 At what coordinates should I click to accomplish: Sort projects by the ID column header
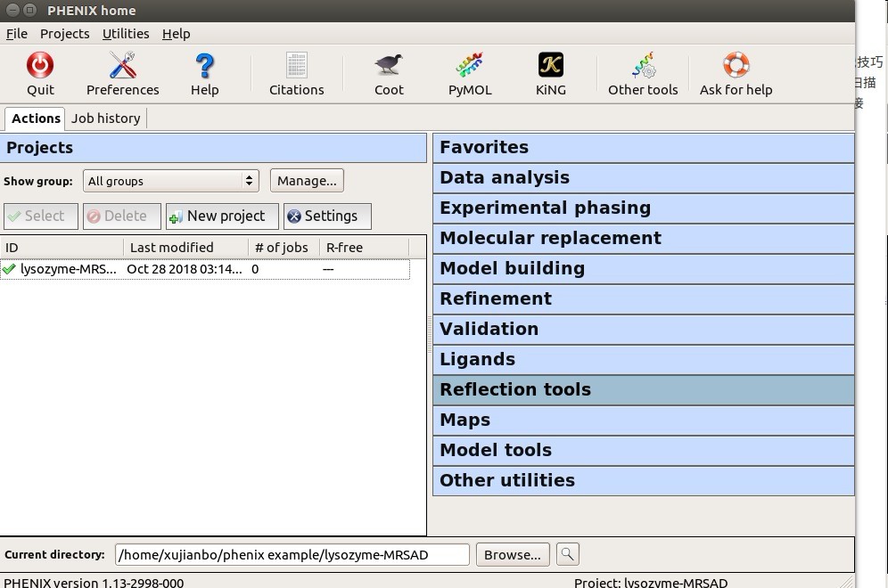62,248
